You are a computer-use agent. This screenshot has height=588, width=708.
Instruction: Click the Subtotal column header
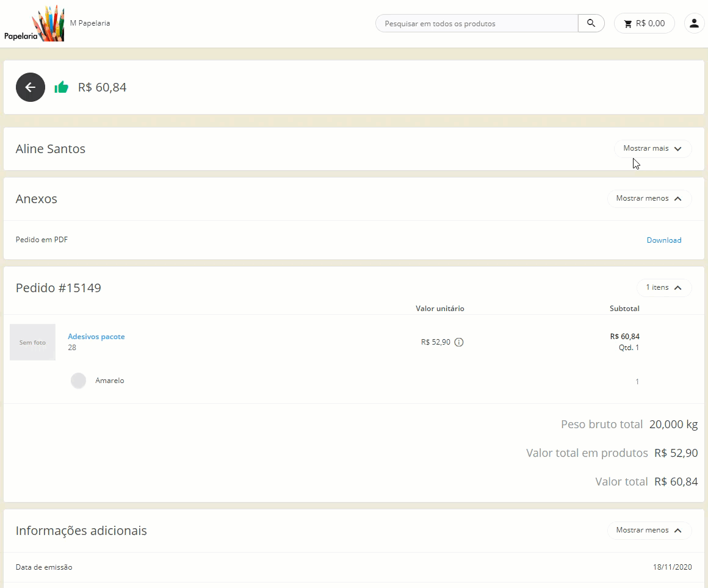point(624,309)
